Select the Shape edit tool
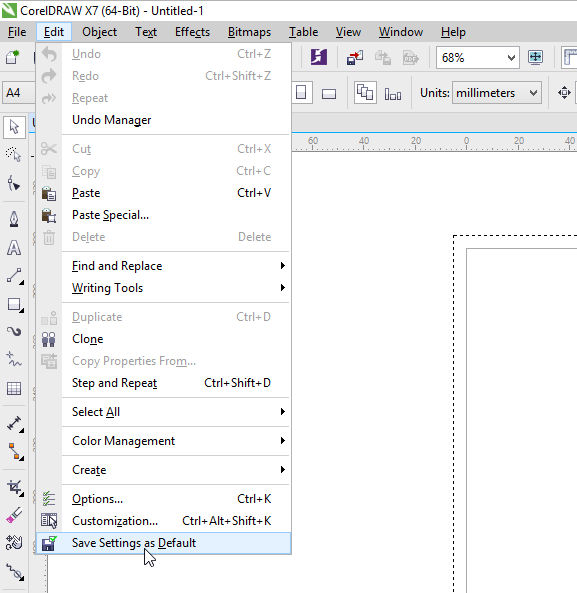Viewport: 577px width, 593px height. point(14,183)
